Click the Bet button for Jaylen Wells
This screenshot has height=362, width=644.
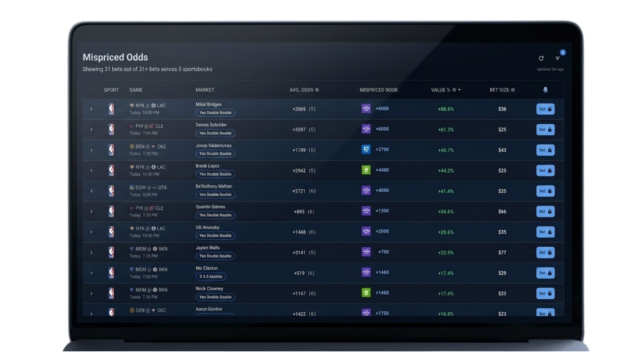(545, 252)
